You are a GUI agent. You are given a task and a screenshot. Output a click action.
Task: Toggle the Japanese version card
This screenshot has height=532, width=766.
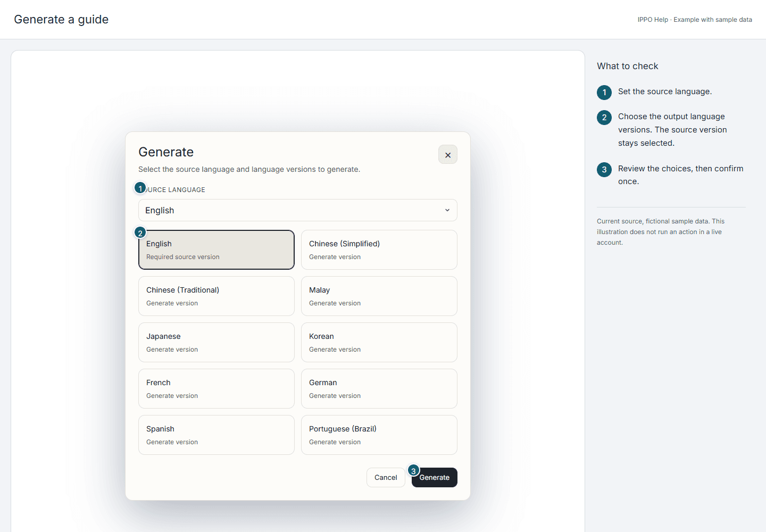point(217,343)
